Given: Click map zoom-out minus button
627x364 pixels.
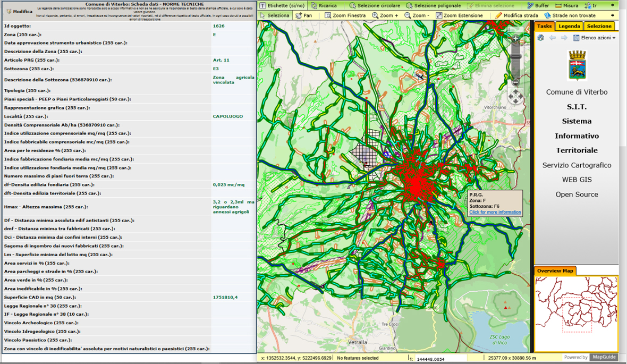Looking at the screenshot, I should click(515, 82).
